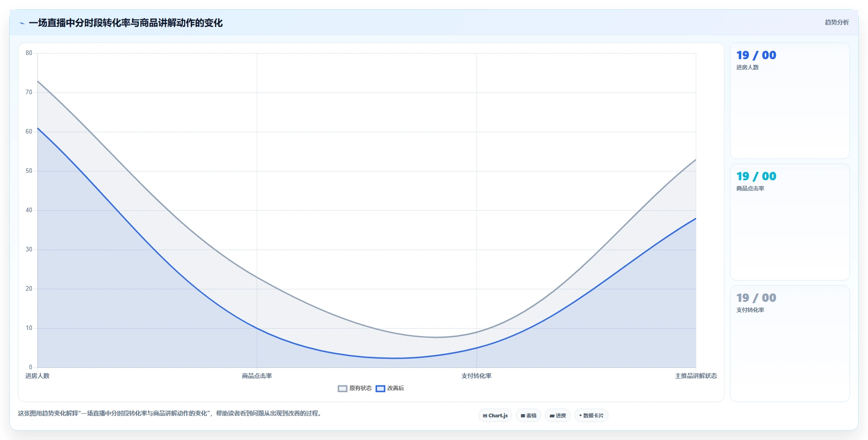Toggle the 改善后 legend series
The width and height of the screenshot is (868, 440).
click(390, 388)
